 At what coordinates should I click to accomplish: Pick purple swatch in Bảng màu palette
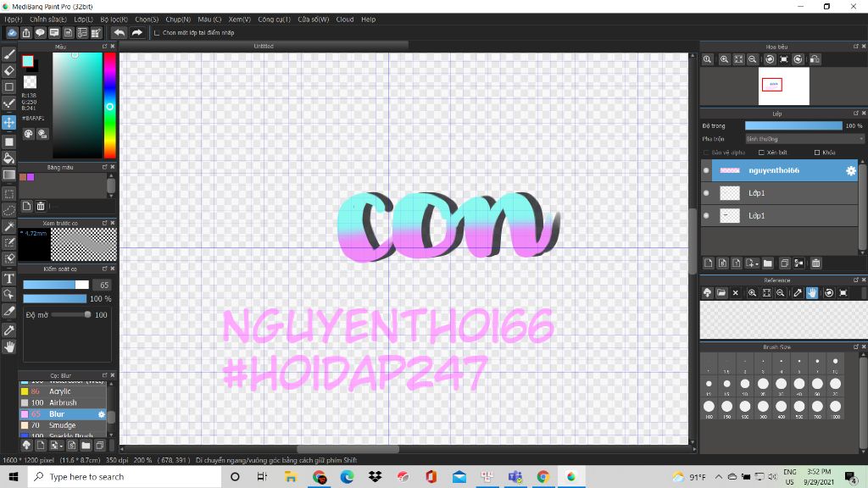pos(31,177)
